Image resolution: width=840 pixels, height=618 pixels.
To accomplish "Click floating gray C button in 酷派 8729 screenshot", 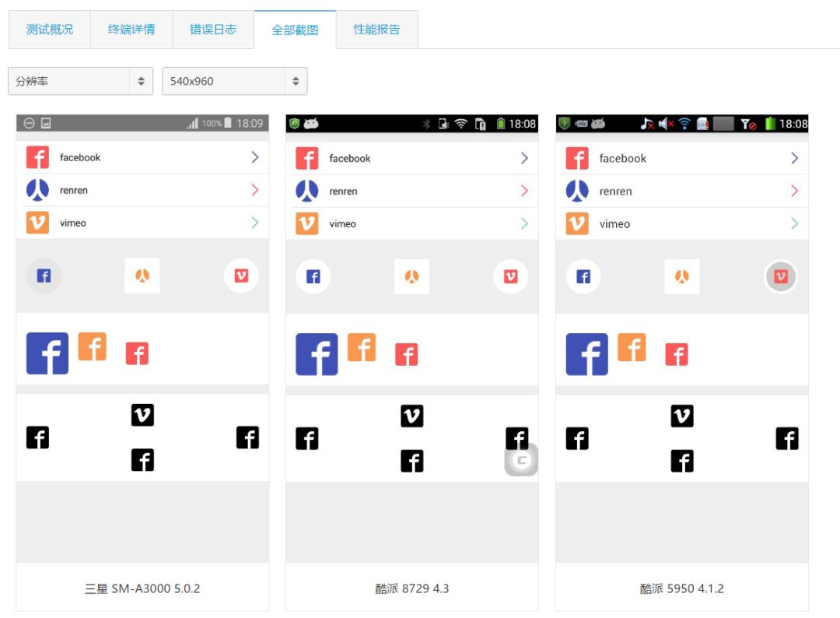I will [x=521, y=460].
